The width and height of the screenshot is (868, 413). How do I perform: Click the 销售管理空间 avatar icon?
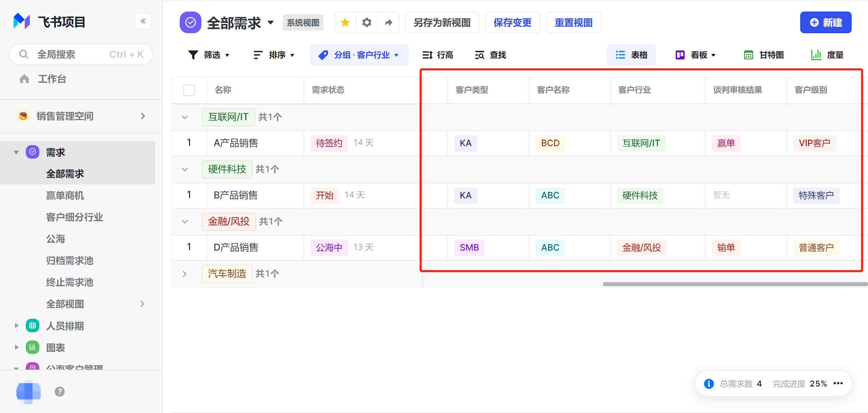point(23,116)
